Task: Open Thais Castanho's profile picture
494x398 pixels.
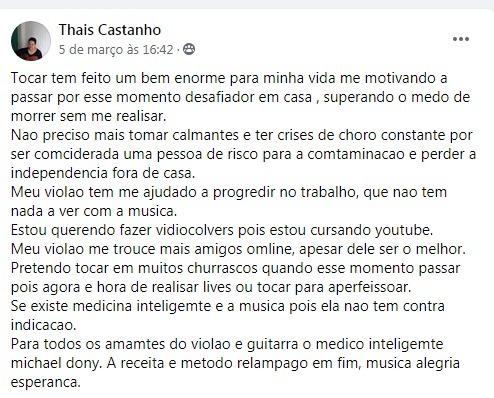Action: (x=31, y=41)
